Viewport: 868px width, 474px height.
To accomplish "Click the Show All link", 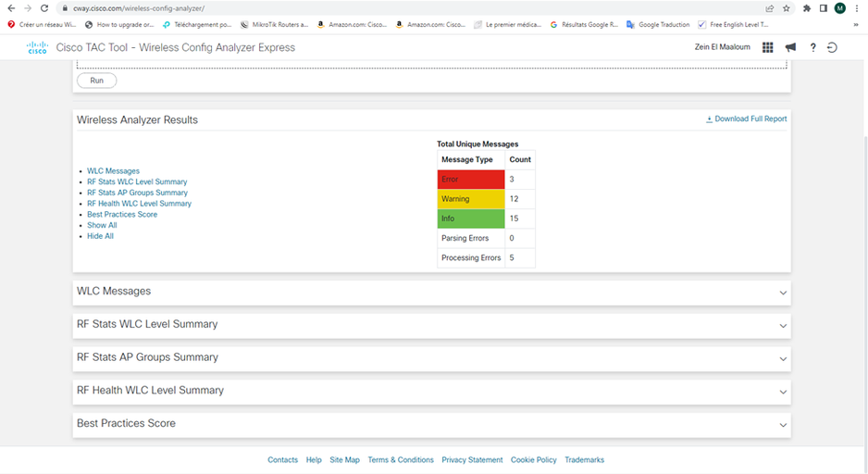I will pos(102,225).
